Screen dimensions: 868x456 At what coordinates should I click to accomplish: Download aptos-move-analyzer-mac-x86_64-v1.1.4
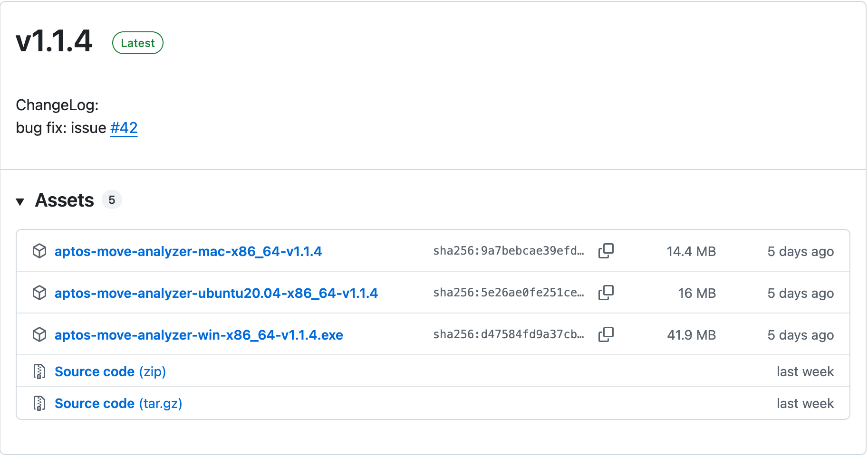188,251
